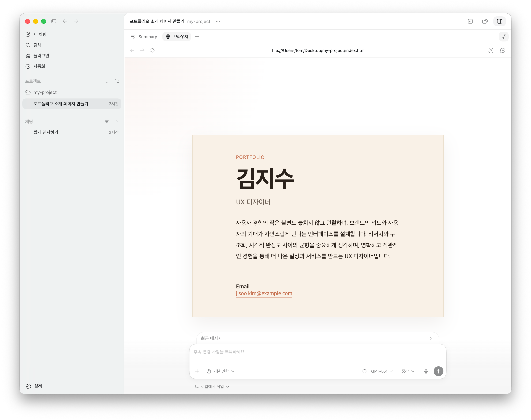Open the 짧게 인사하기 chat
This screenshot has width=531, height=420.
(x=46, y=132)
